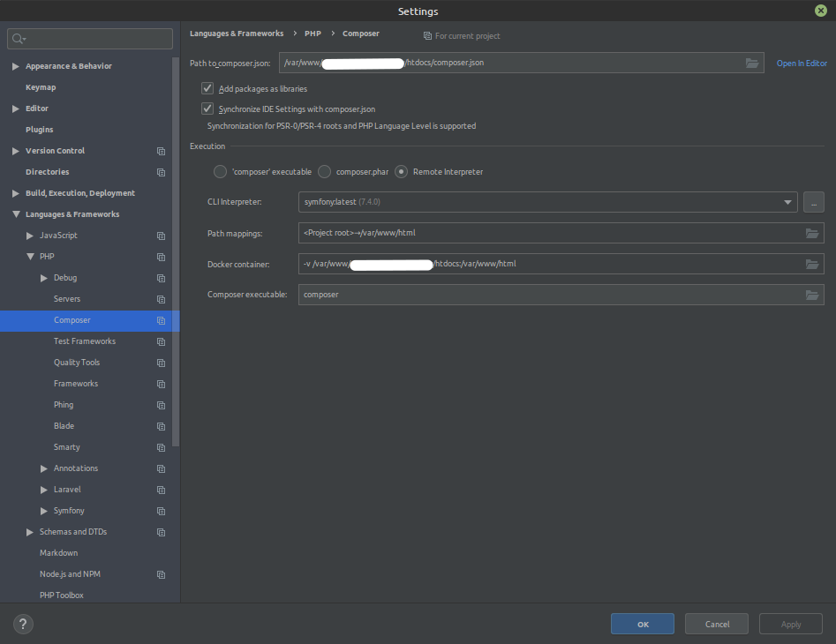
Task: Expand Appearance & Behavior section
Action: coord(16,66)
